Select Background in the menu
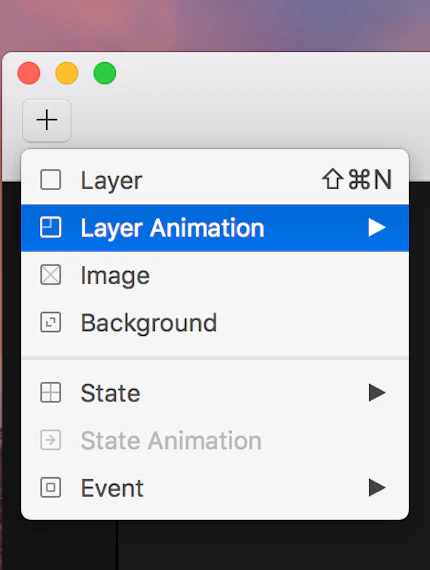430x570 pixels. [215, 323]
